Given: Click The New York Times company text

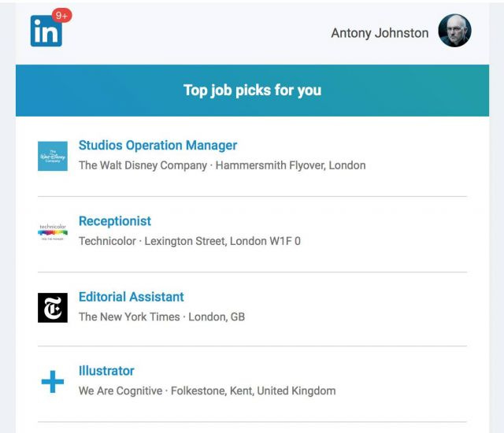Looking at the screenshot, I should tap(129, 317).
